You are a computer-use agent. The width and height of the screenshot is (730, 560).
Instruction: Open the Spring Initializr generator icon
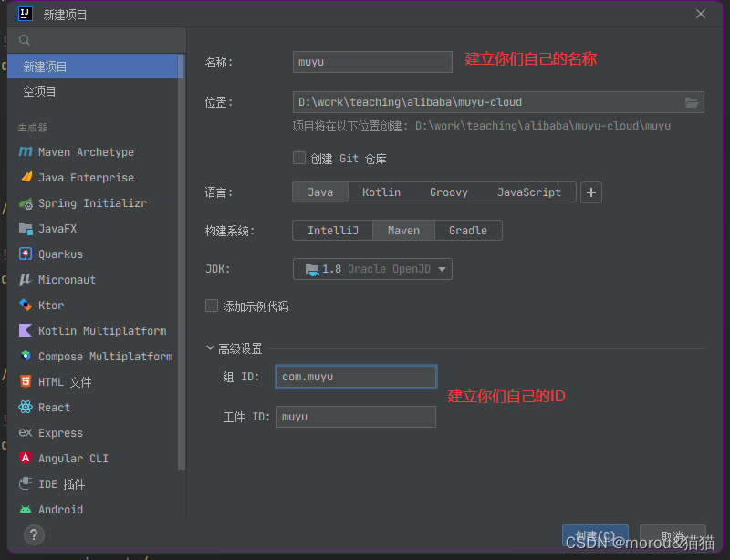point(26,203)
